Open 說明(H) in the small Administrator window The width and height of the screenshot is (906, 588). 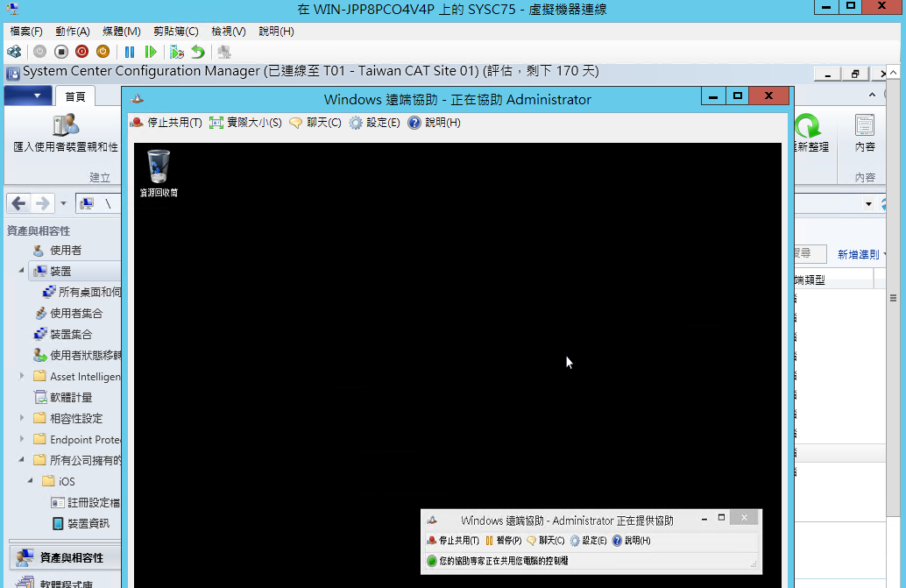pyautogui.click(x=632, y=541)
